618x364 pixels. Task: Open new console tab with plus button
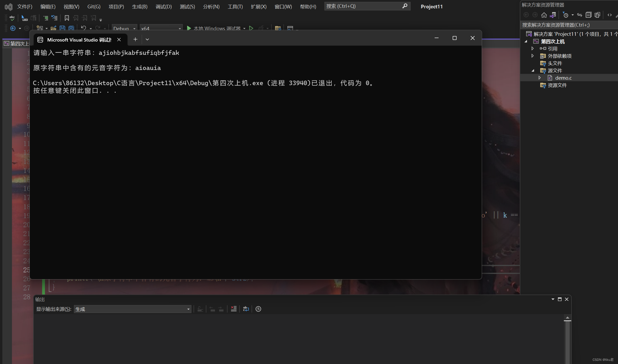pos(135,39)
